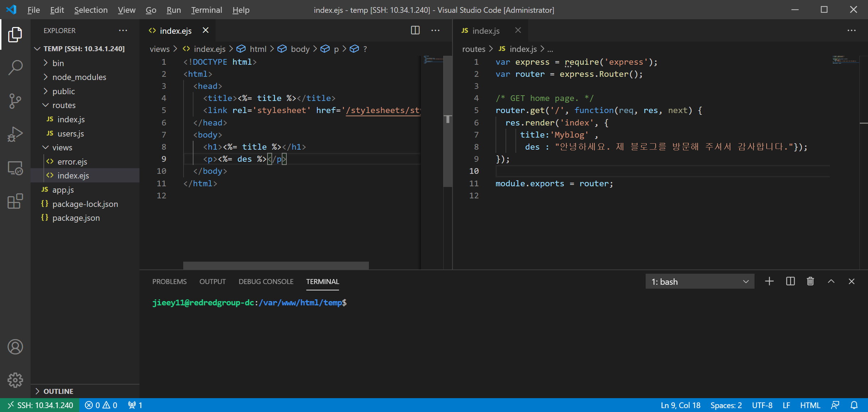The image size is (868, 412).
Task: Click the Spaces: 2 indentation setting
Action: pos(726,405)
